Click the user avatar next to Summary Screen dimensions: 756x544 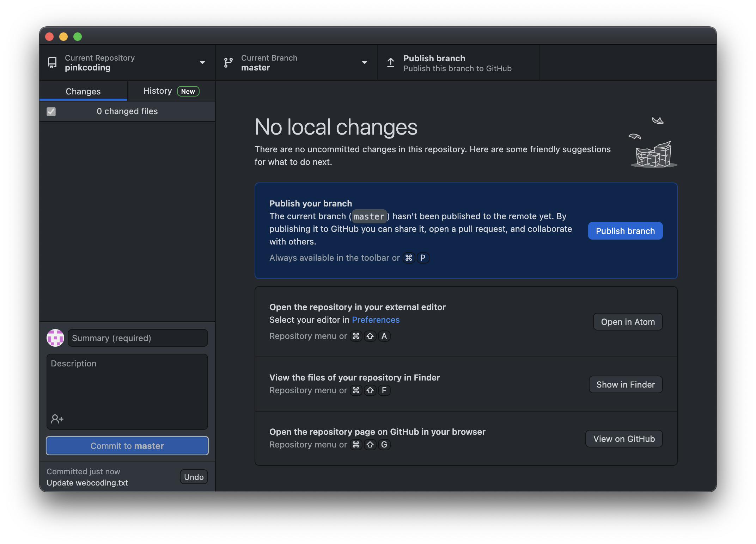[55, 338]
